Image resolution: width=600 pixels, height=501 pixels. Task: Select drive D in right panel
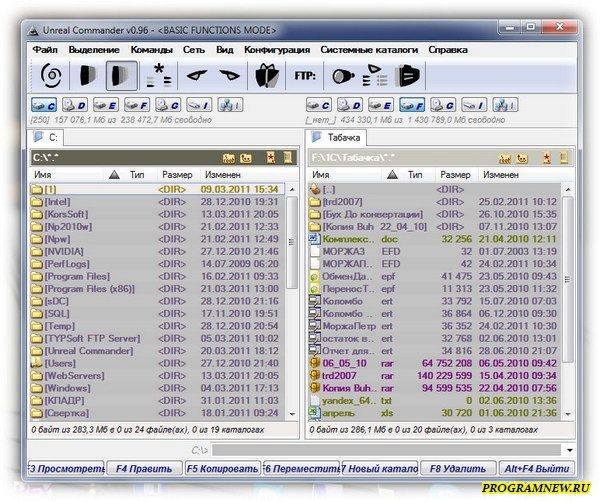[350, 105]
